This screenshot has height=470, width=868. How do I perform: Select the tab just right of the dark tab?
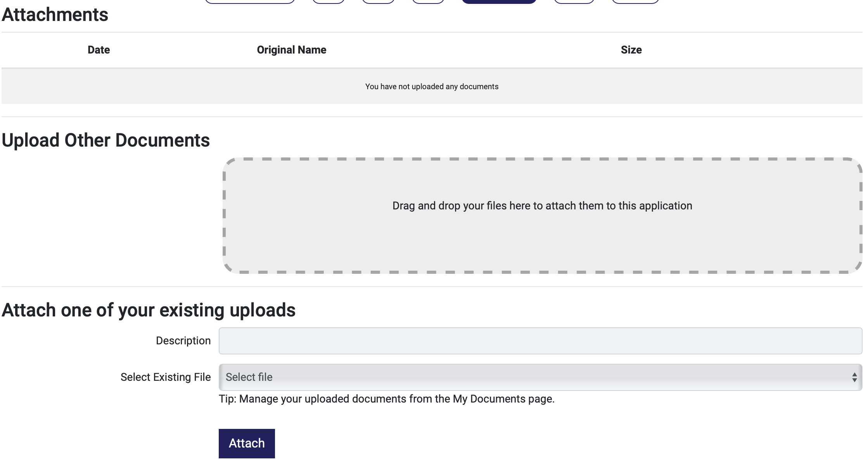(x=574, y=1)
